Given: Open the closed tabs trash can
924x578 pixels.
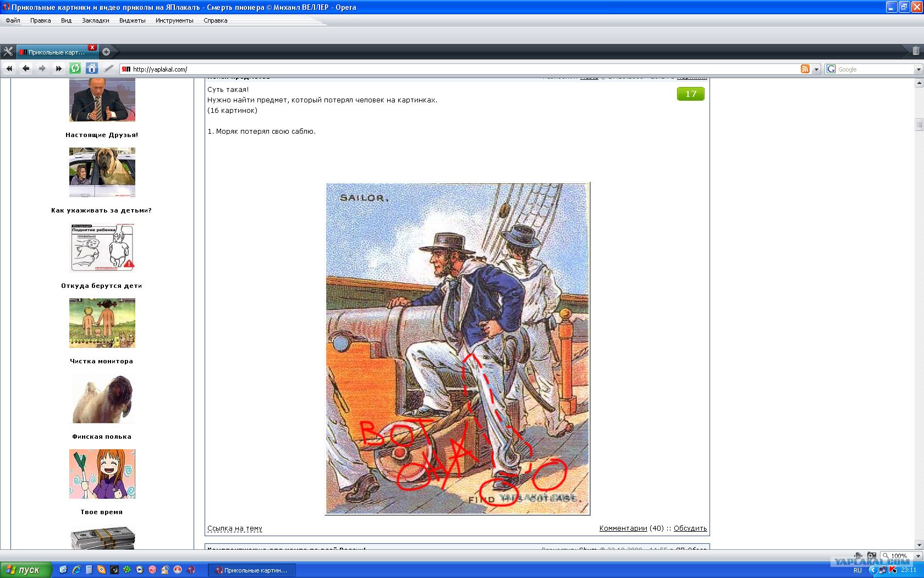Looking at the screenshot, I should [x=916, y=51].
